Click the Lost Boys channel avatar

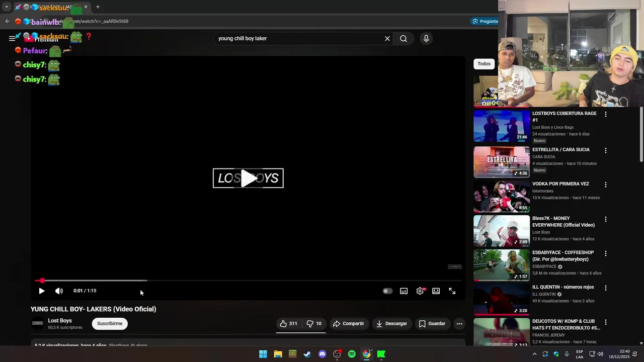click(x=37, y=323)
